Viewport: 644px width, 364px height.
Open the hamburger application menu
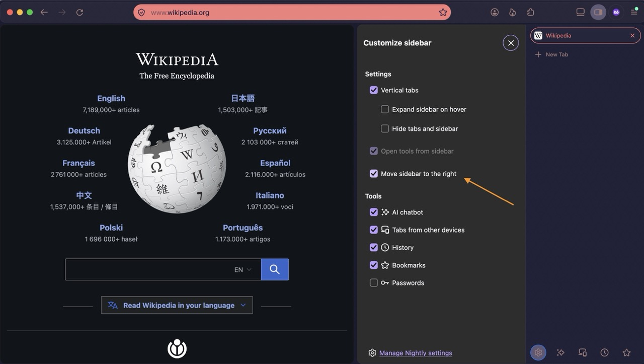[x=634, y=12]
